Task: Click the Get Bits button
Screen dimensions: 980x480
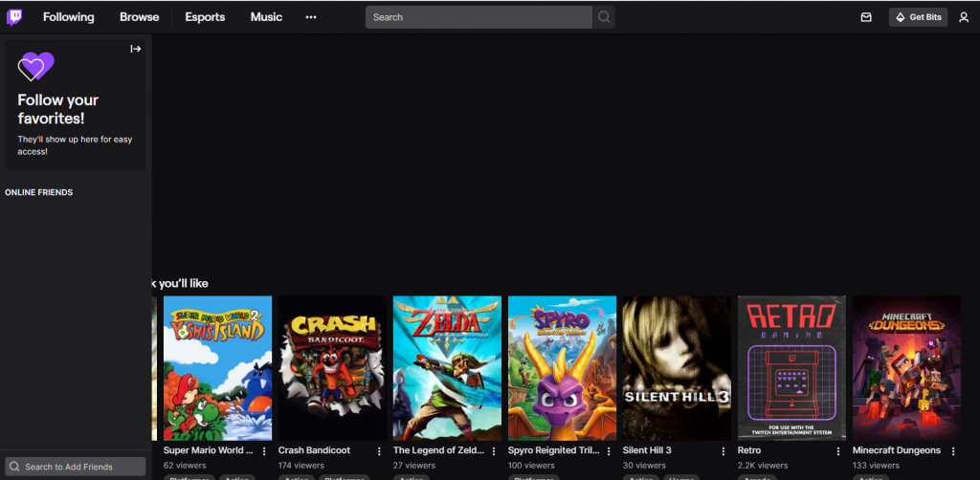Action: [x=918, y=17]
